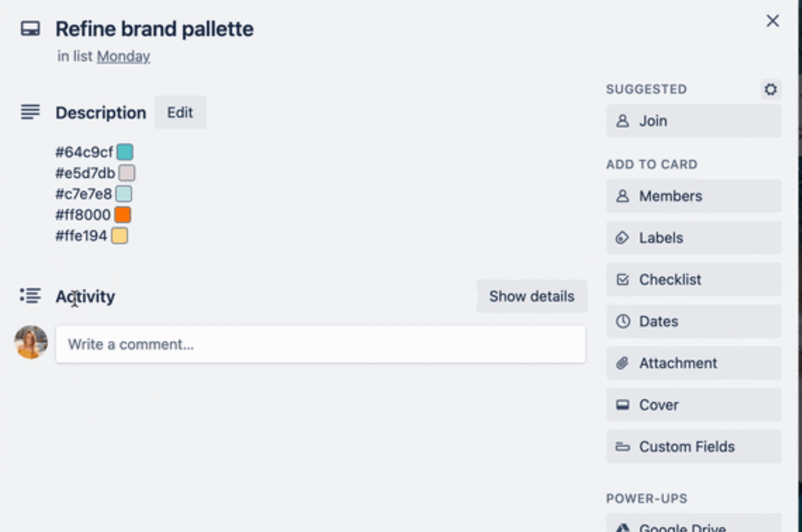Click the suggested settings gear icon

click(770, 89)
